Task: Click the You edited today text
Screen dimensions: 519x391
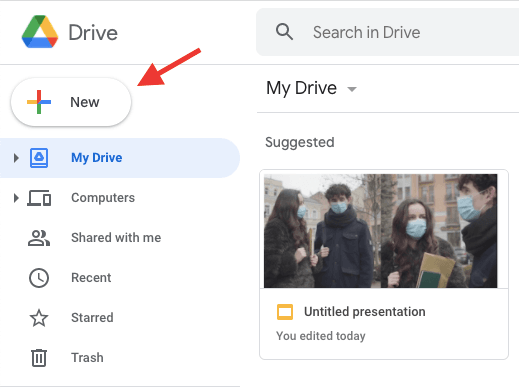Action: coord(321,336)
